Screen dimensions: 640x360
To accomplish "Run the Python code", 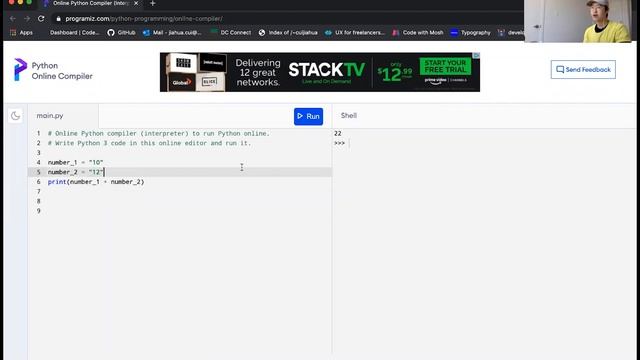I will [x=308, y=116].
